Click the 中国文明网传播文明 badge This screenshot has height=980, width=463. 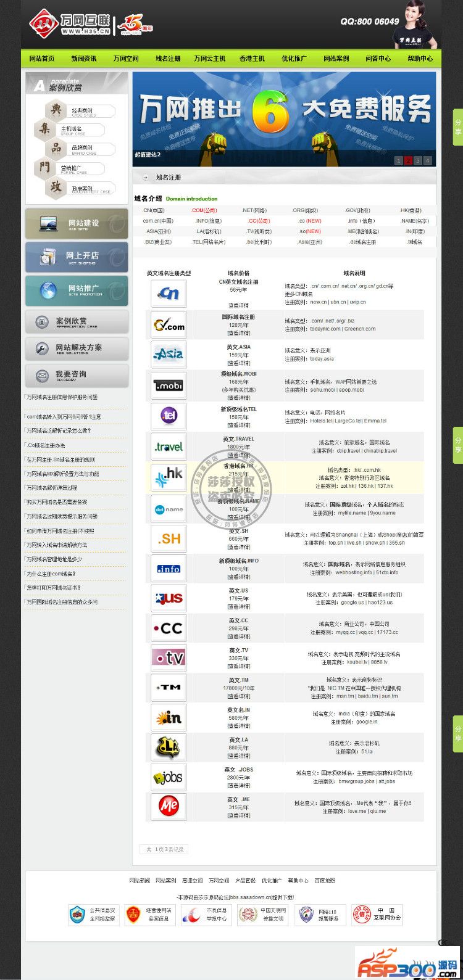pyautogui.click(x=264, y=915)
